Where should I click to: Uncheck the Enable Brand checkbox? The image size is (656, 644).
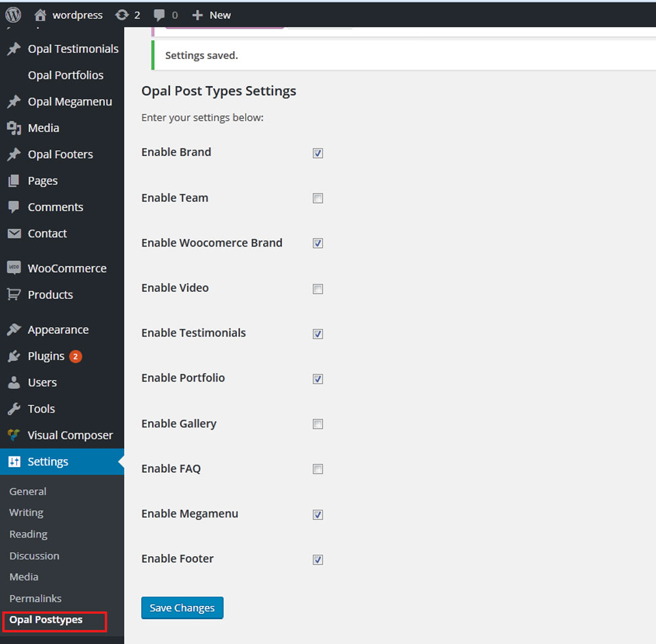pos(318,153)
